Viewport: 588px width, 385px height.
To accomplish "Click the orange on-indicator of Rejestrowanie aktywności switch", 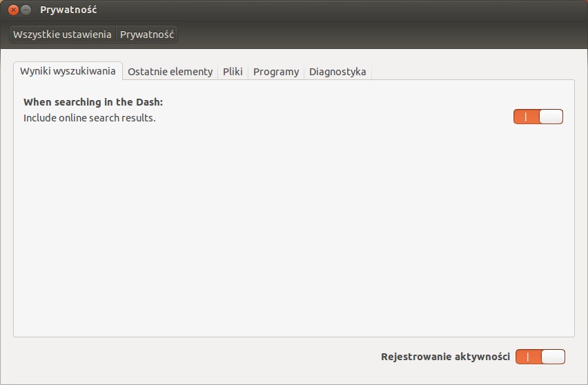I will (x=529, y=357).
